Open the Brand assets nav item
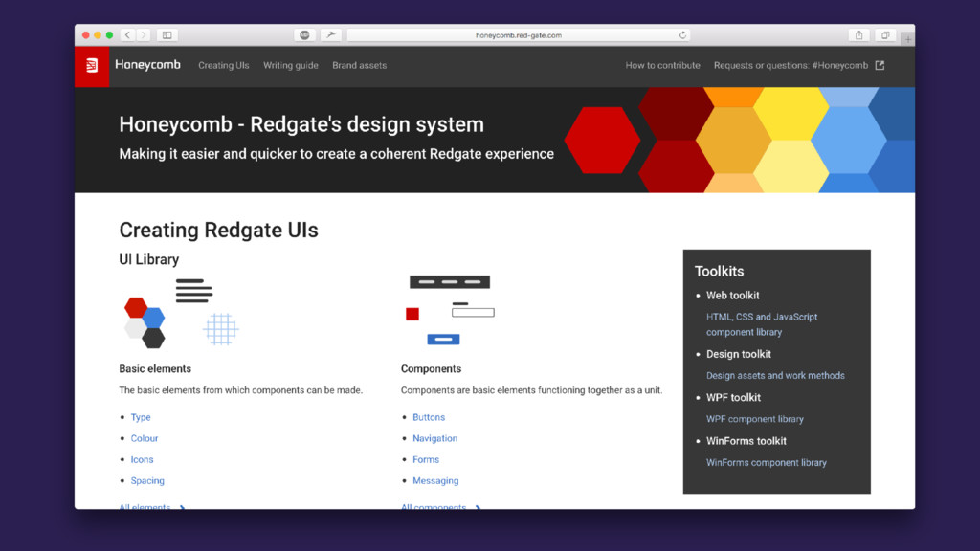980x551 pixels. pyautogui.click(x=360, y=65)
